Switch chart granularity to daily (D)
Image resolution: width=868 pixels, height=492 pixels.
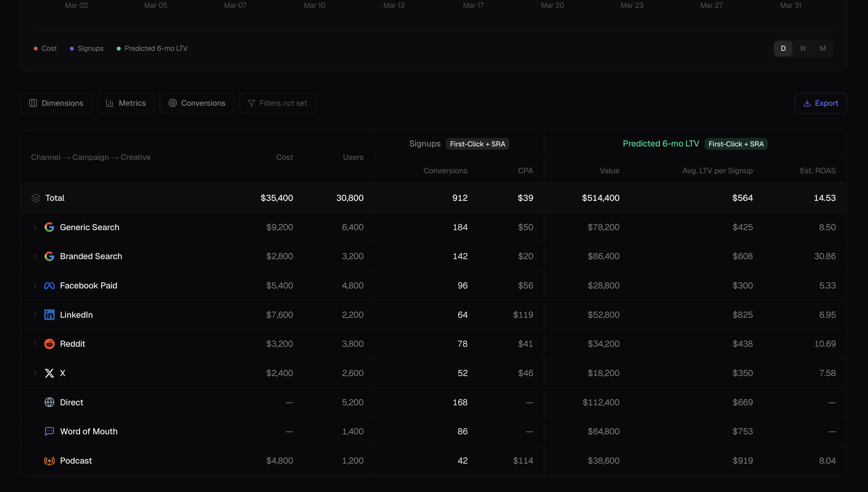pos(783,48)
